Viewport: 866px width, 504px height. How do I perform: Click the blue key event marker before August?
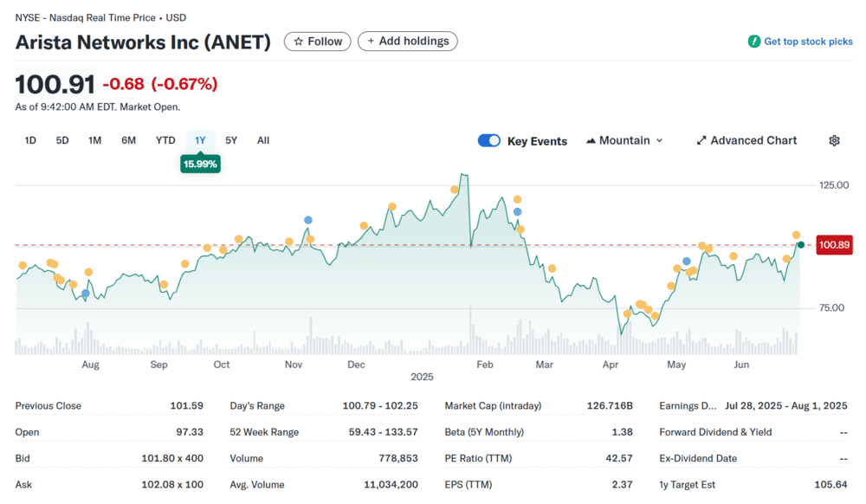tap(85, 293)
